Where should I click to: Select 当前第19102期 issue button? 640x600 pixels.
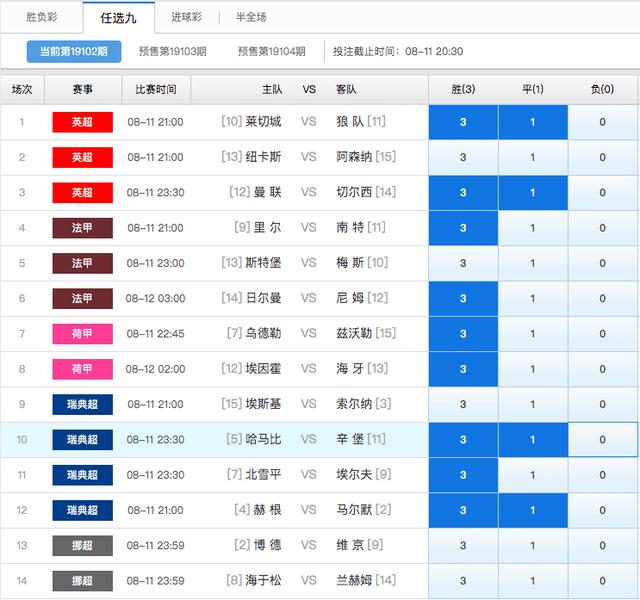point(74,51)
